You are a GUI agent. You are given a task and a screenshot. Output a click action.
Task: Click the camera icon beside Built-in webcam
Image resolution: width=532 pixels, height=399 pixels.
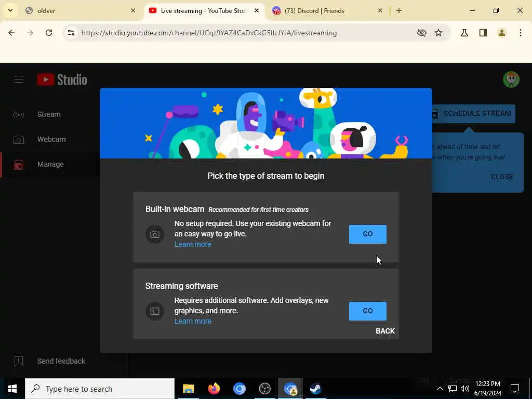[155, 234]
